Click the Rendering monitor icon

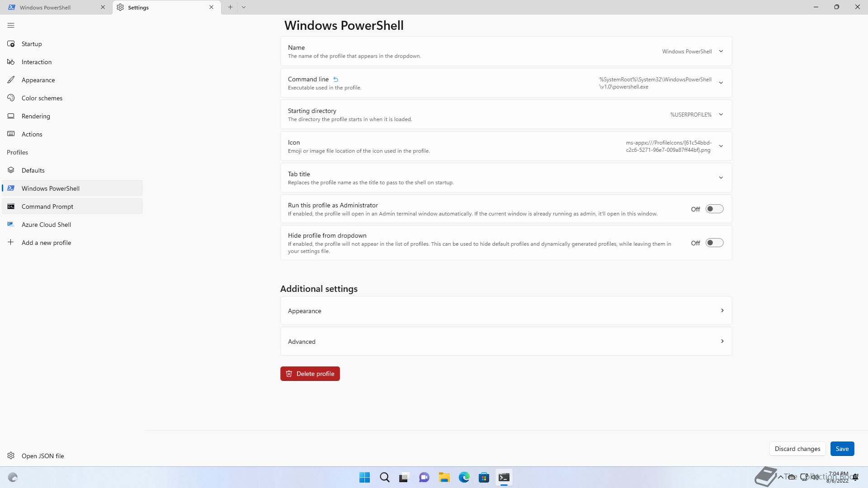pyautogui.click(x=11, y=116)
